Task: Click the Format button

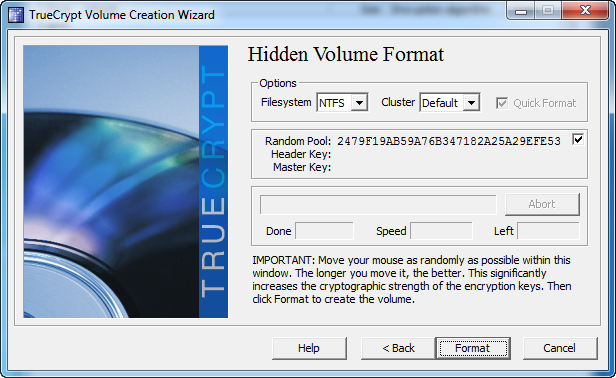Action: tap(473, 348)
